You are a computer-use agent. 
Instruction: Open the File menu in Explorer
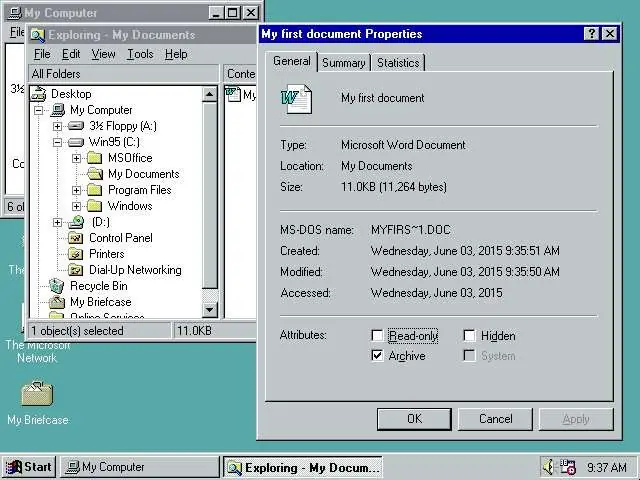[x=42, y=54]
